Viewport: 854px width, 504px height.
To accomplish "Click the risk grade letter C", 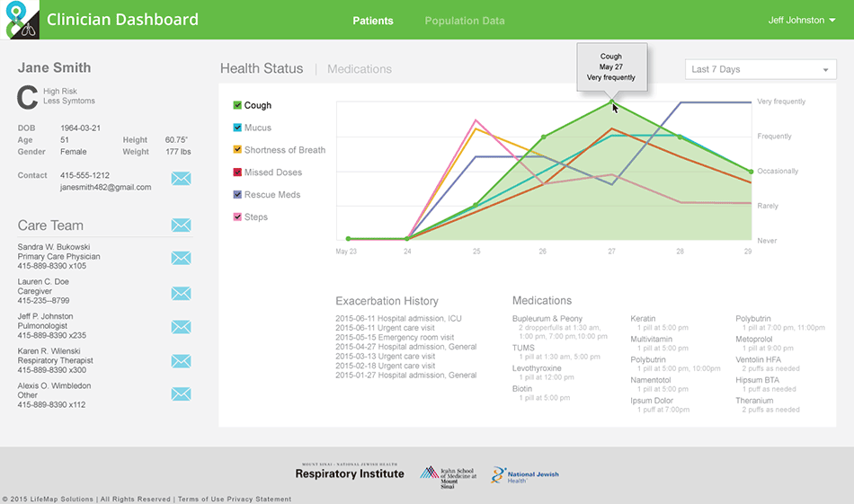I will [x=27, y=98].
